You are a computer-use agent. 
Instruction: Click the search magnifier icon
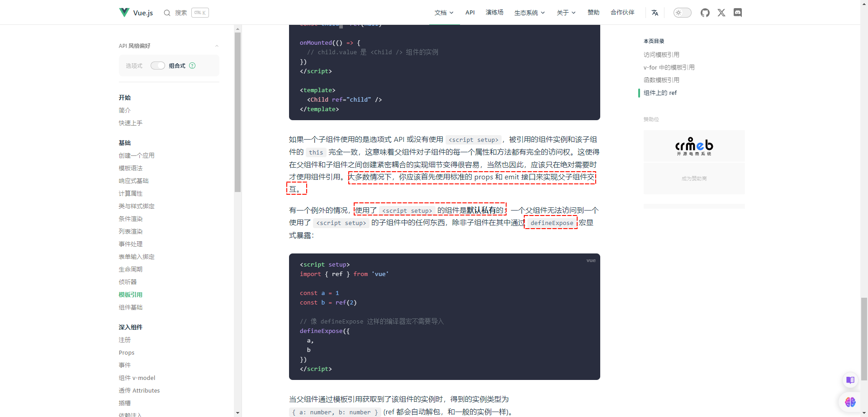click(167, 13)
